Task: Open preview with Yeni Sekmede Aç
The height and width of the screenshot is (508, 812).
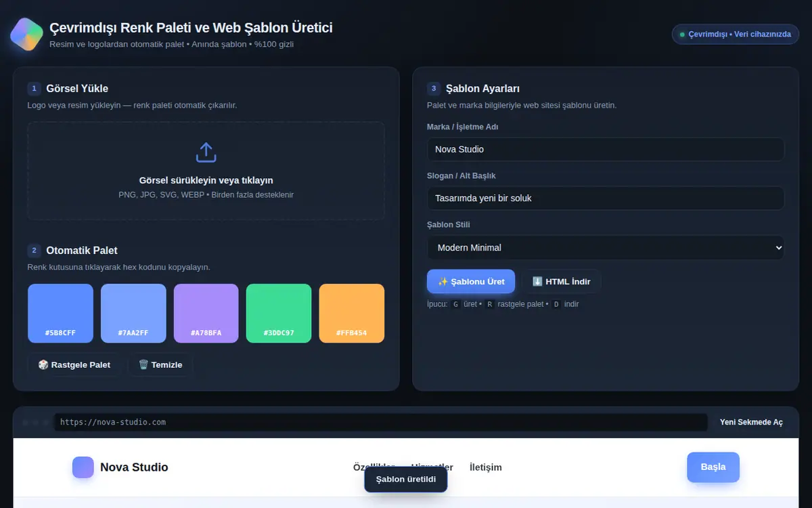Action: tap(751, 422)
